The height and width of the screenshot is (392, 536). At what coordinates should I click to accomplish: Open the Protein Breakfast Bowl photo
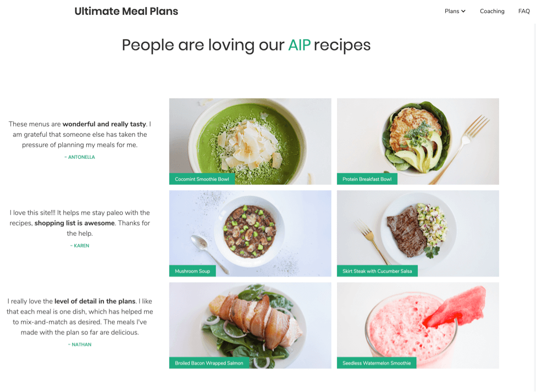tap(418, 141)
